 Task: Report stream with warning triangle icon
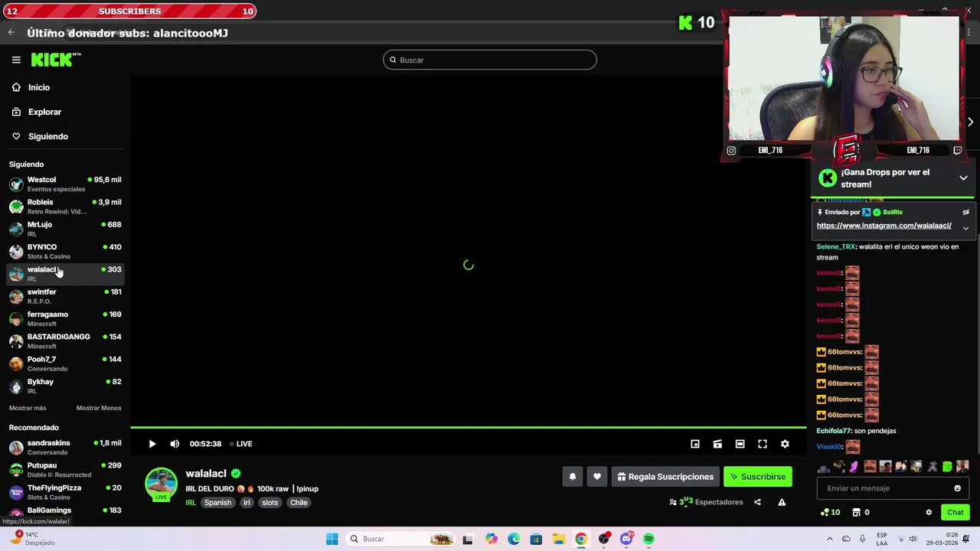tap(782, 502)
